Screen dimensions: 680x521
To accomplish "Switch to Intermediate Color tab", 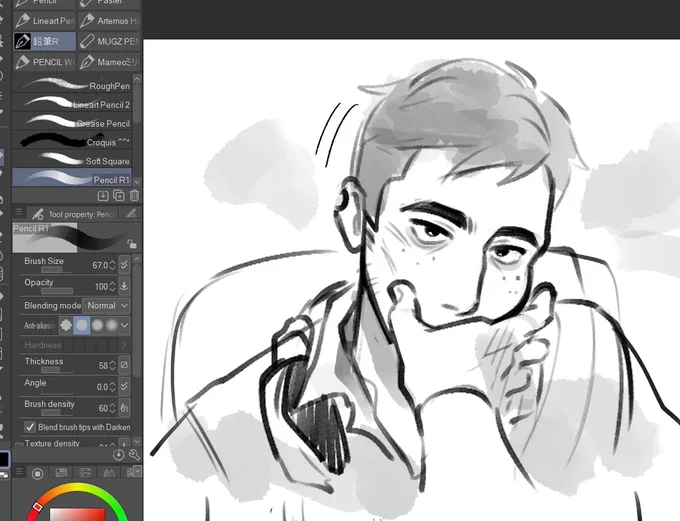I will [x=108, y=473].
